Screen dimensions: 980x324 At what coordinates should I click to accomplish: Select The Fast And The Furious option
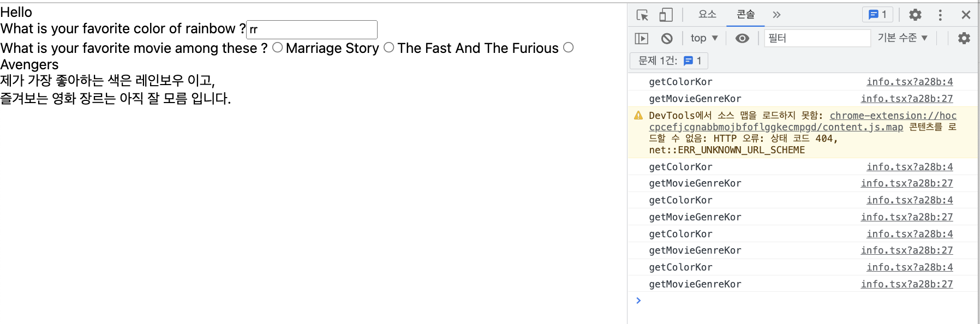coord(389,47)
